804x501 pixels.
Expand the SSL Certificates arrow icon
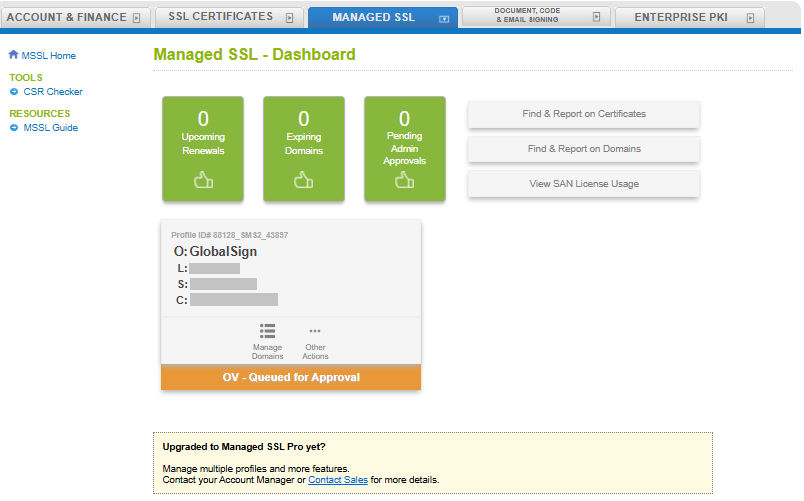(x=289, y=18)
